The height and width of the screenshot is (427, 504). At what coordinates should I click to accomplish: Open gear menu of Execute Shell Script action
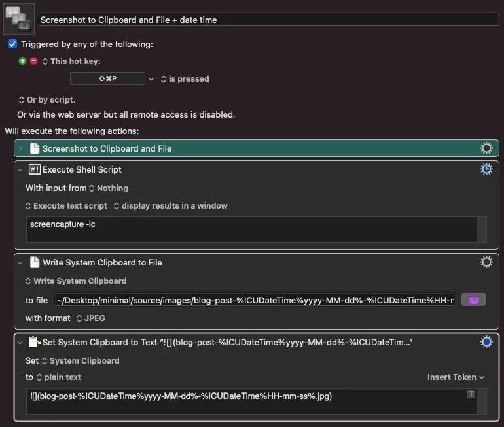click(486, 169)
